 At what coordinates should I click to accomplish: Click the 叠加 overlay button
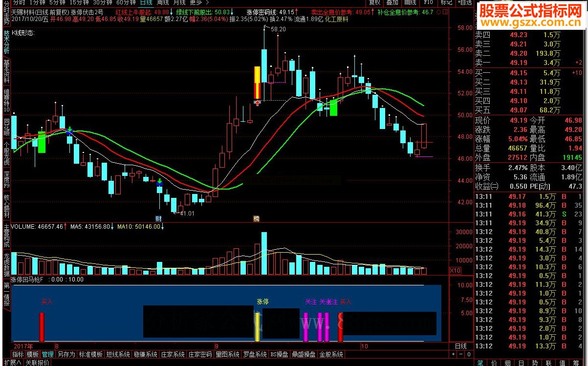pyautogui.click(x=392, y=2)
